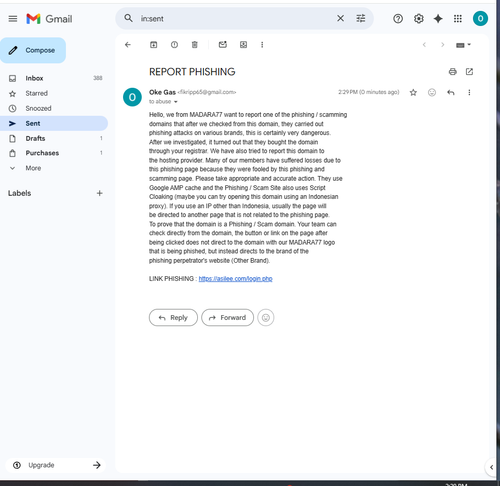
Task: Open the asilee.com login.php link
Action: pyautogui.click(x=235, y=279)
